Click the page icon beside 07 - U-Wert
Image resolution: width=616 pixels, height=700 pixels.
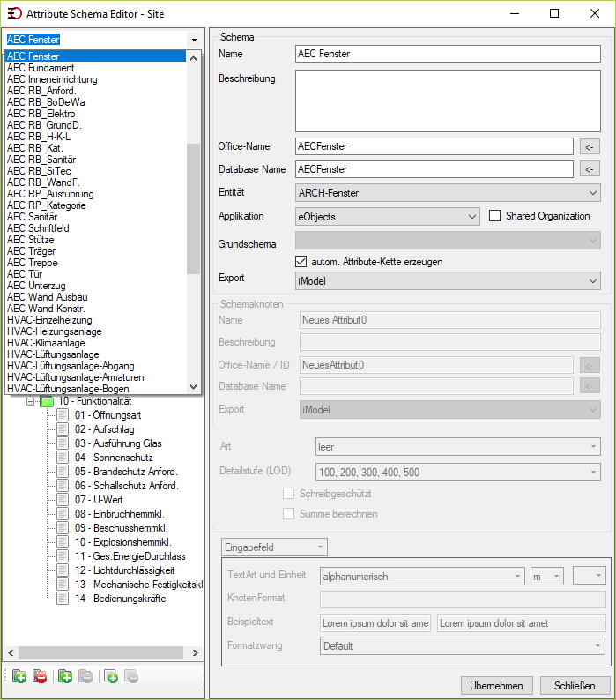tap(63, 500)
